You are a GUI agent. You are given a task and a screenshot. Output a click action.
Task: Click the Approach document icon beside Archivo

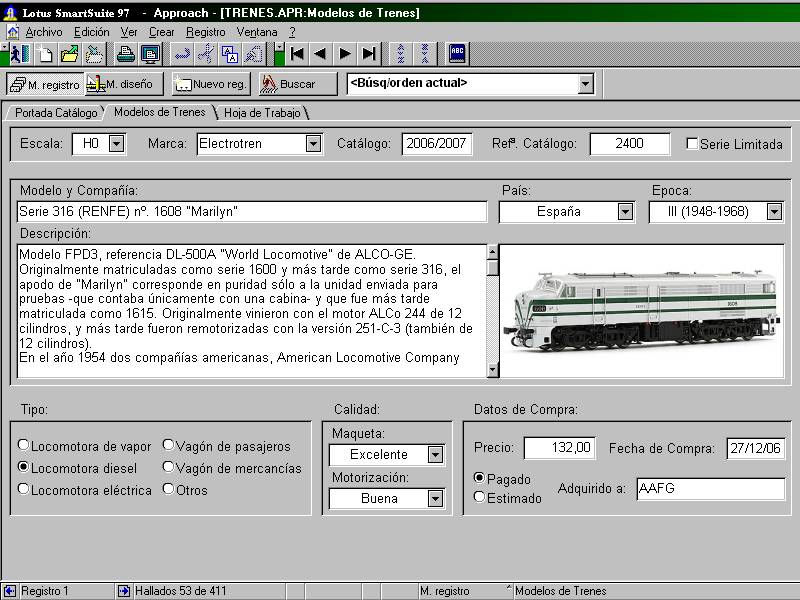[13, 32]
